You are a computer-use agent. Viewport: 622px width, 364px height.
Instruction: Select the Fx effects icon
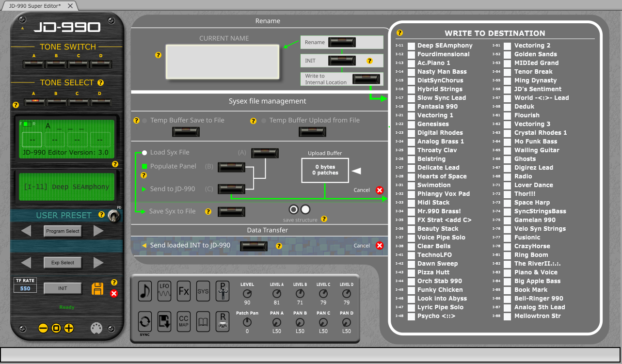[184, 291]
